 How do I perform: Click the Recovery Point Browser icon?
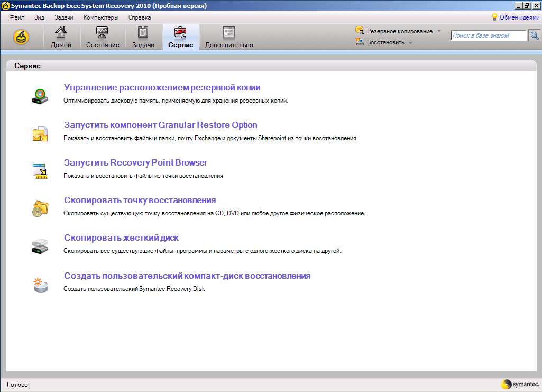point(40,171)
